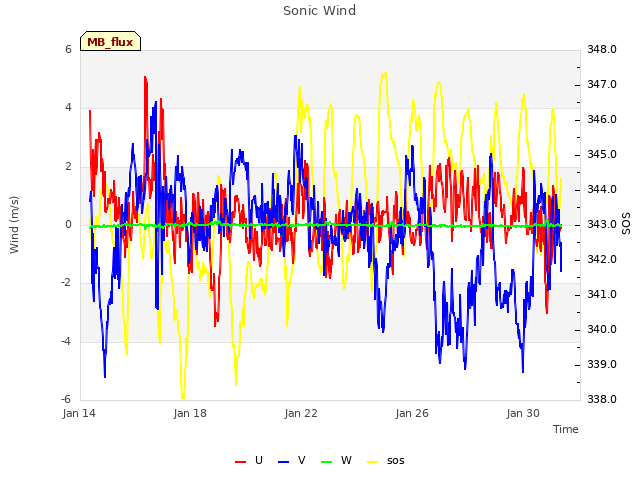The height and width of the screenshot is (480, 640).
Task: Click the Jan 26 tick label
Action: pyautogui.click(x=412, y=413)
